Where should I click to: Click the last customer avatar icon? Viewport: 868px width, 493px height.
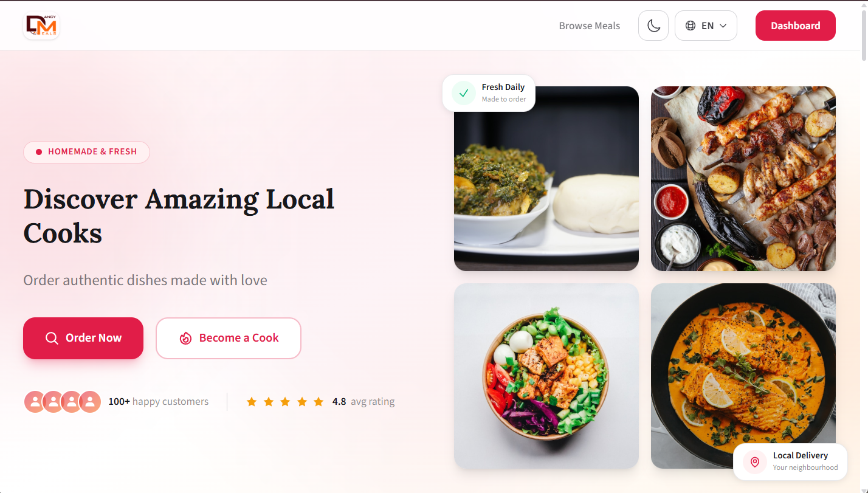[90, 401]
